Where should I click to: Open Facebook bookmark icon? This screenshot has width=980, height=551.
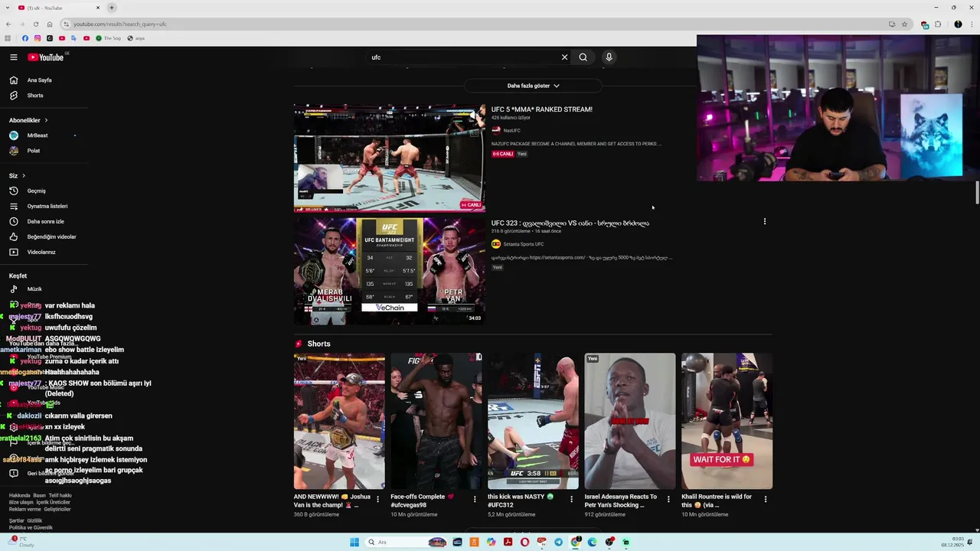click(x=25, y=38)
